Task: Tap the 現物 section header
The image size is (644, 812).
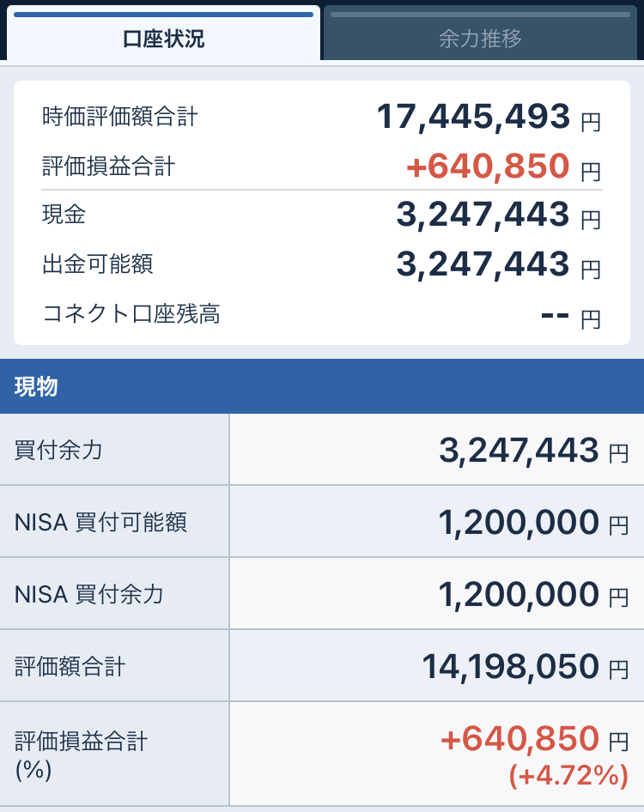Action: click(36, 387)
